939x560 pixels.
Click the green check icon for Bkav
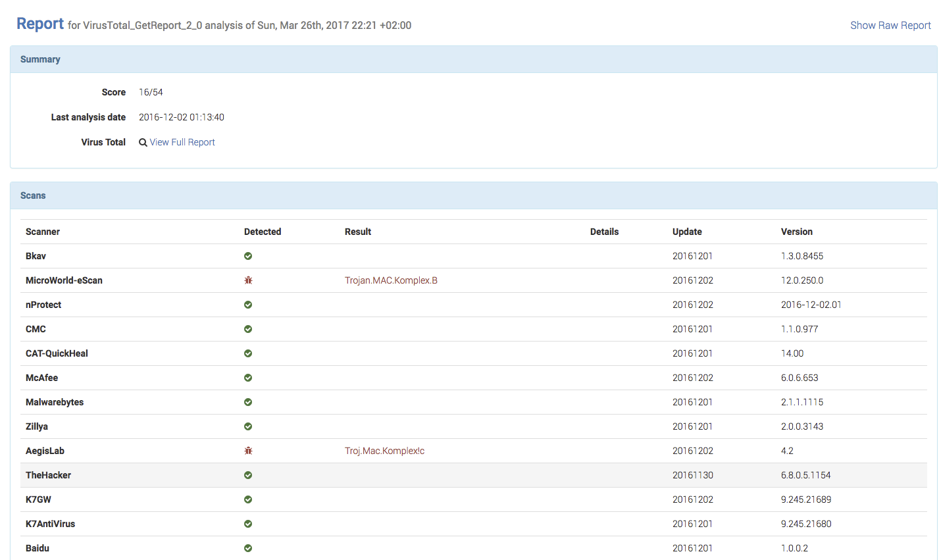coord(248,256)
